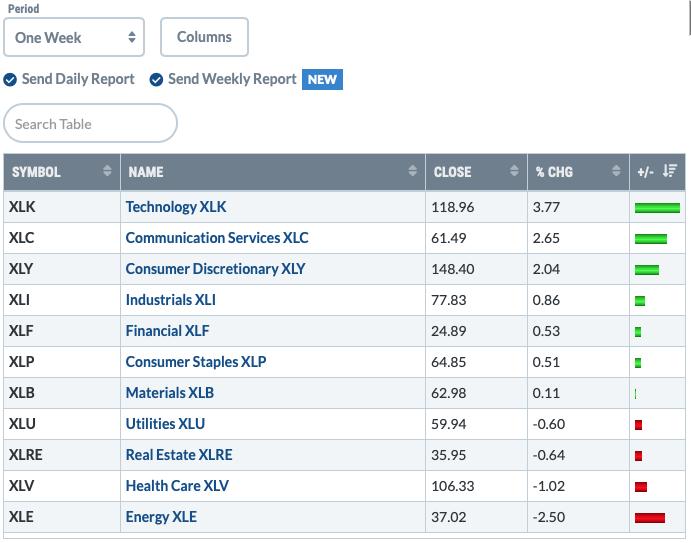Sort table by CLOSE column arrows
The height and width of the screenshot is (543, 691).
point(514,171)
